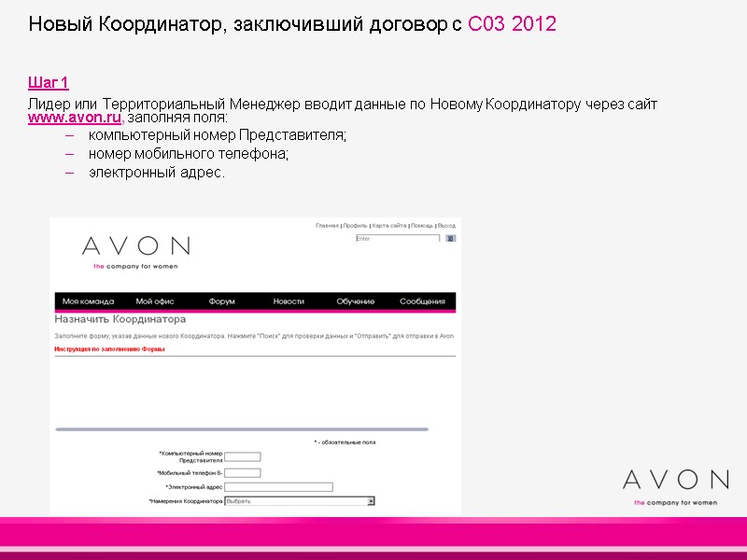This screenshot has height=560, width=747.
Task: Go to the Форум section
Action: (x=222, y=301)
